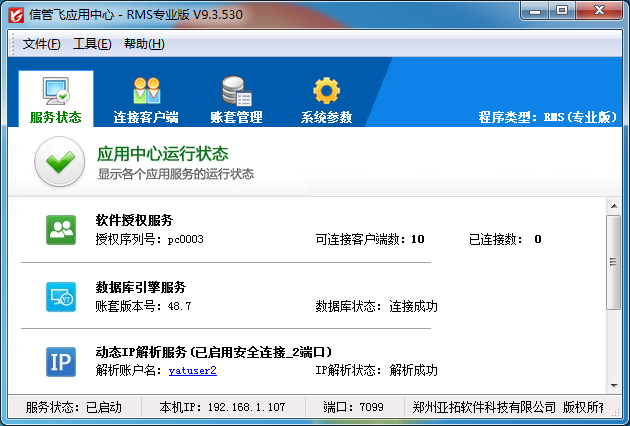Image resolution: width=630 pixels, height=426 pixels.
Task: Open the 帮助(H) menu
Action: [144, 44]
